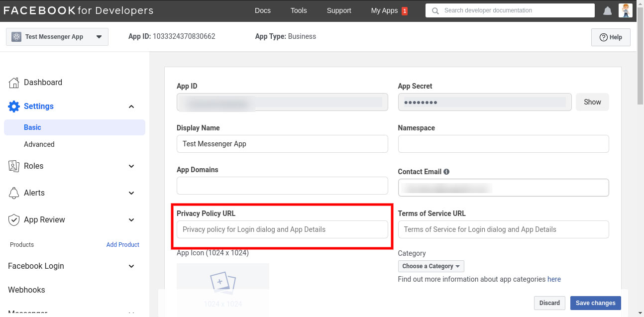Click the Settings label in sidebar
The height and width of the screenshot is (317, 644).
coord(39,106)
